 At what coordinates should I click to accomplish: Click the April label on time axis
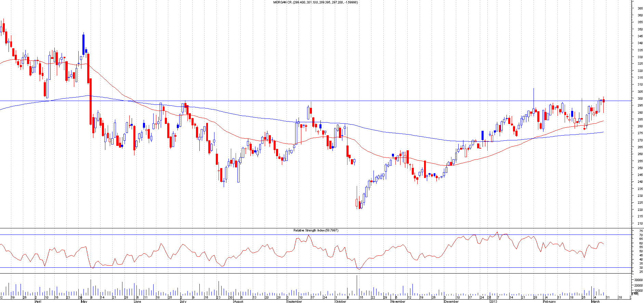(38, 301)
